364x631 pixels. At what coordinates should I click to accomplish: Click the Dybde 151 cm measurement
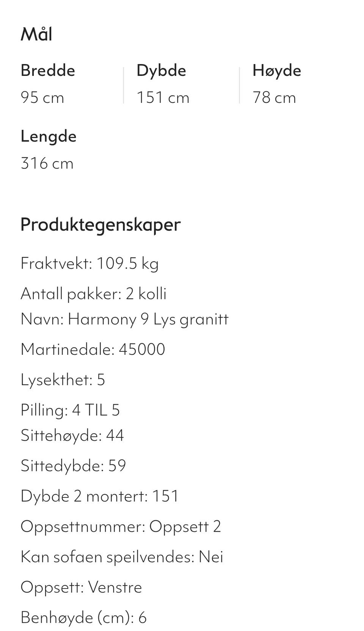(163, 98)
